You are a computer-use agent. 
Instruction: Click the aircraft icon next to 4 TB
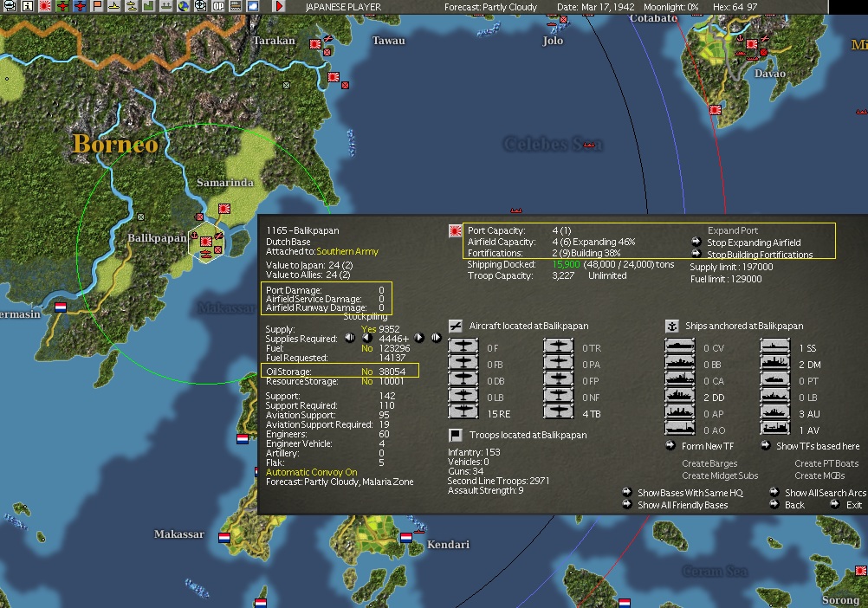[x=559, y=411]
